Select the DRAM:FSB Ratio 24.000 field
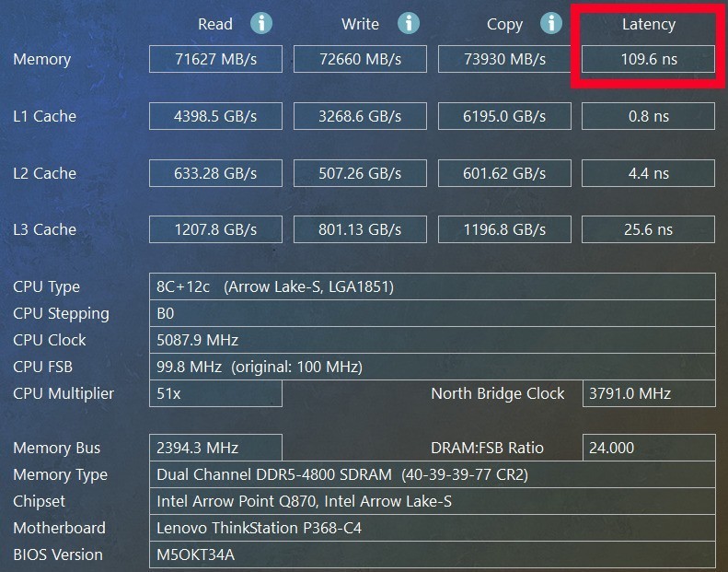The height and width of the screenshot is (572, 728). [649, 448]
